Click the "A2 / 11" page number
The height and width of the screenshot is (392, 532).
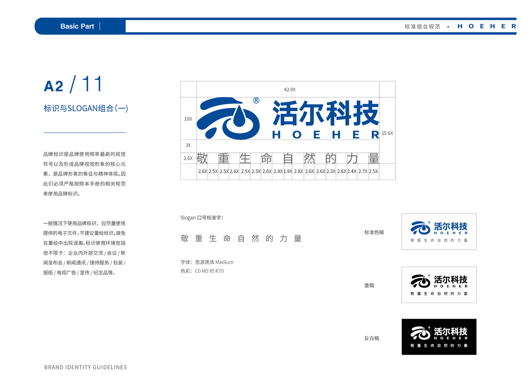[x=73, y=84]
